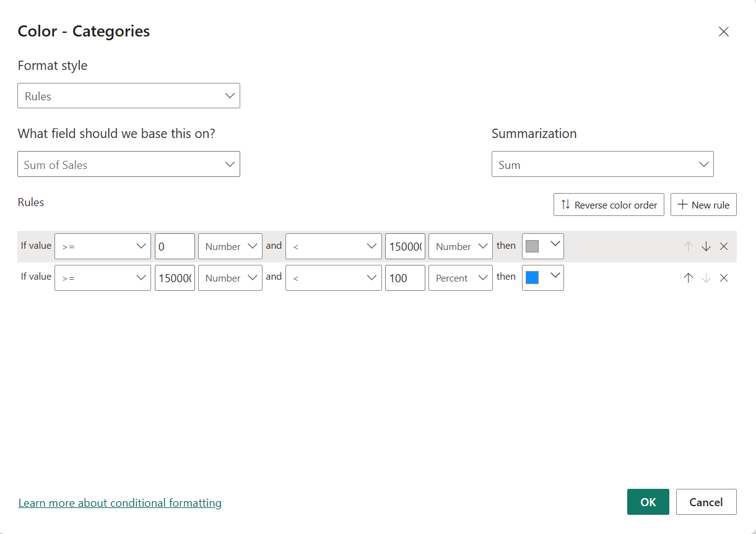The width and height of the screenshot is (756, 534).
Task: Move the first rule down with arrow
Action: click(706, 246)
